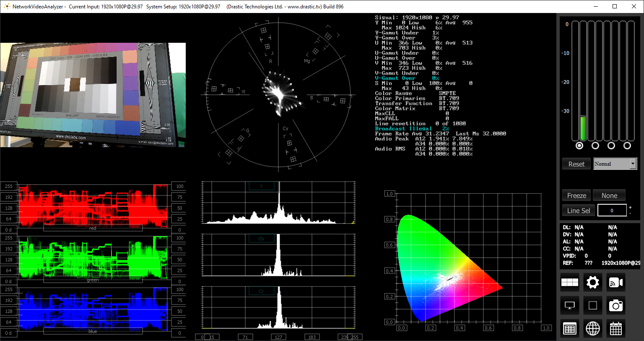Select the second audio channel pair radio button
644x341 pixels.
point(595,146)
